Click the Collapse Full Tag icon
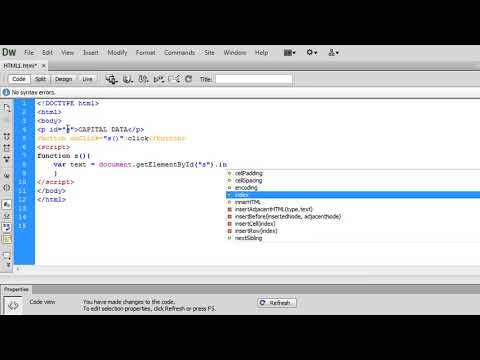Screen dimensions: 480x360 [x=7, y=136]
